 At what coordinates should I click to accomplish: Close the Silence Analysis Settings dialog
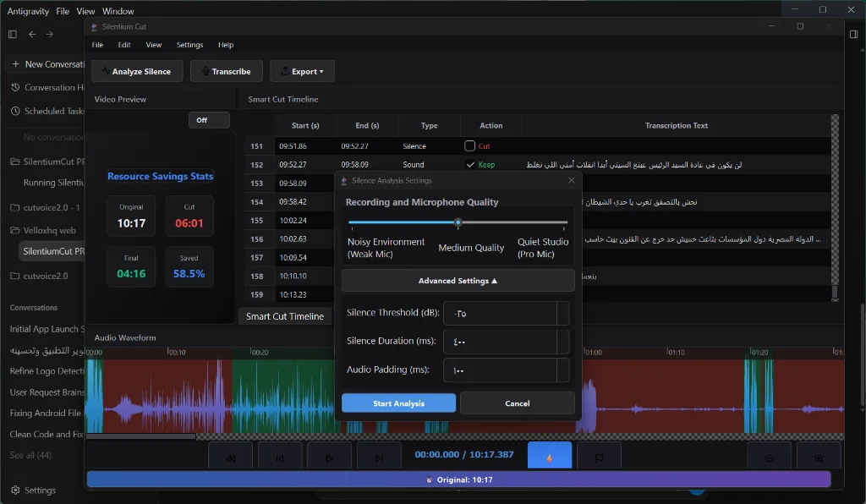tap(571, 180)
